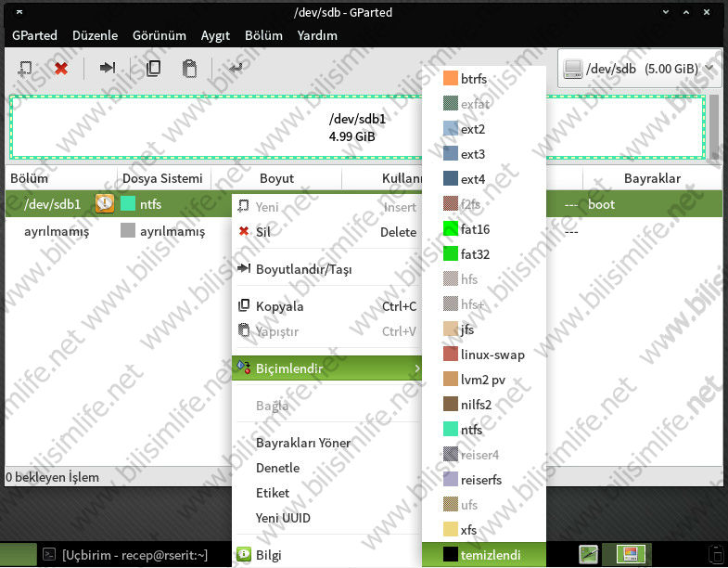Choose ext4 as the format file system

(472, 179)
